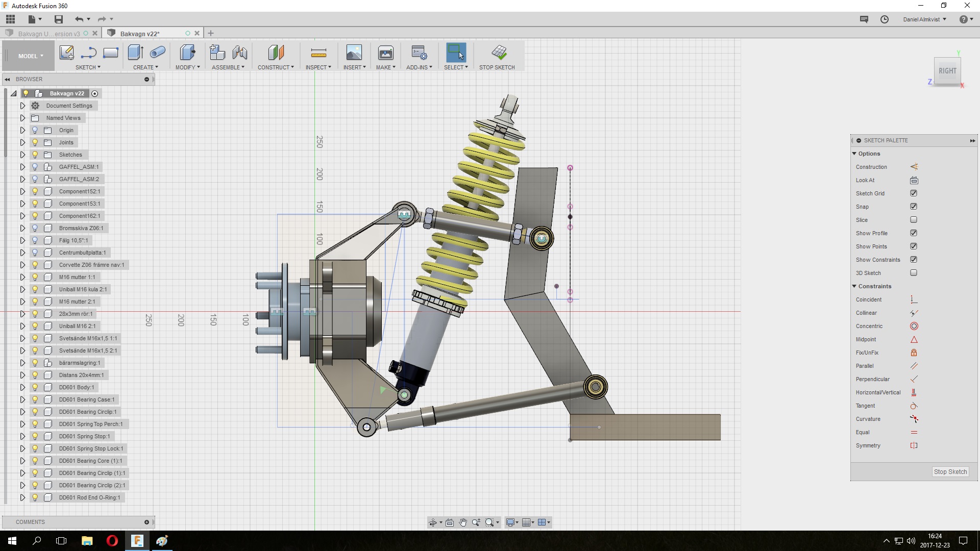
Task: Hide Bromsskiva Z06:1 with lightbulb icon
Action: tap(35, 228)
